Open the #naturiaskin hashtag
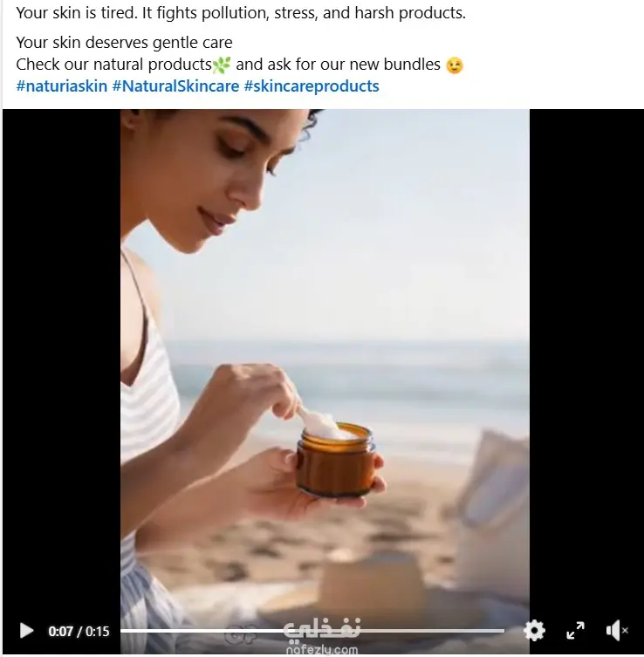 [62, 86]
